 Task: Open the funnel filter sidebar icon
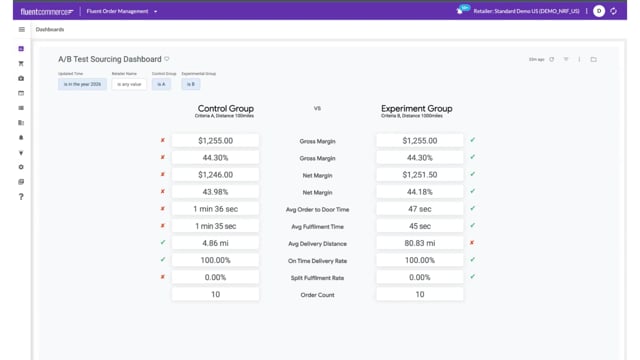point(21,153)
